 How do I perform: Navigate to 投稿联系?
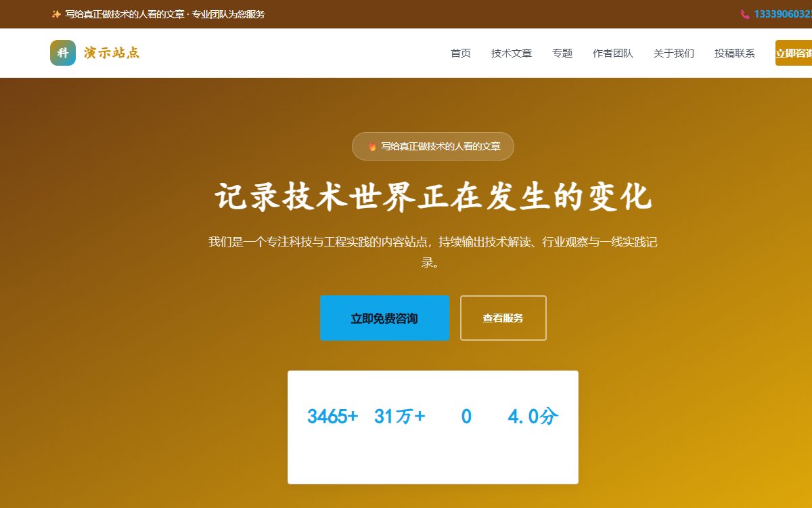(x=735, y=54)
